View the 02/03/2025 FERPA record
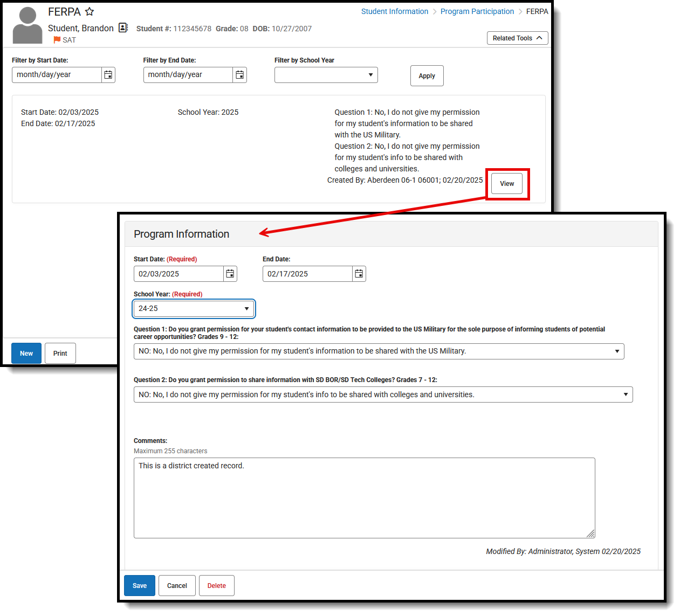Viewport: 680px width, 616px height. [506, 183]
